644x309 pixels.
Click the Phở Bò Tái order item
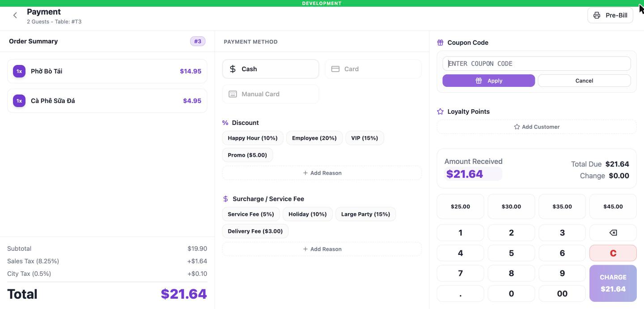click(x=107, y=71)
